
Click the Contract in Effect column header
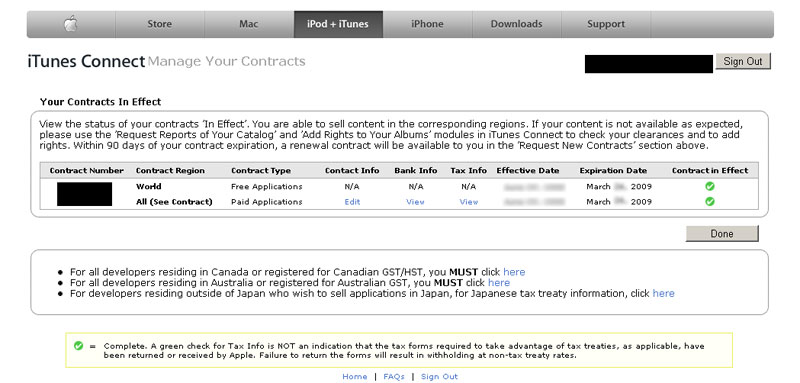tap(710, 171)
